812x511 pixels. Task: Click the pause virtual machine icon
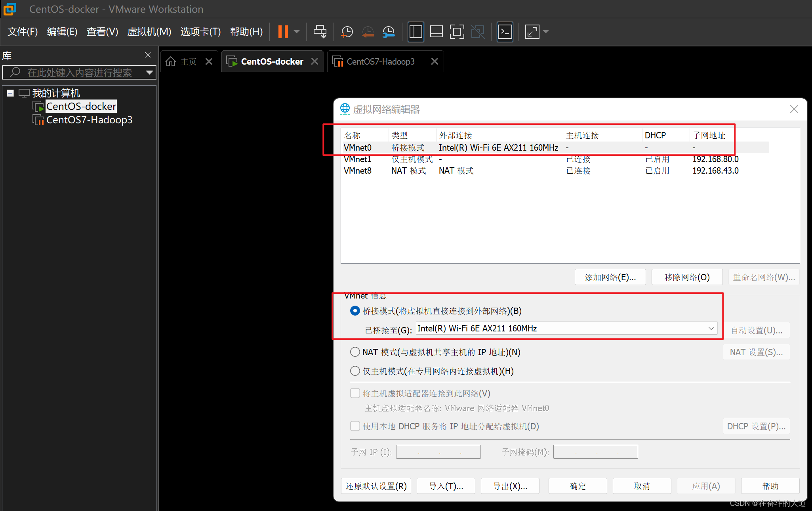(283, 32)
